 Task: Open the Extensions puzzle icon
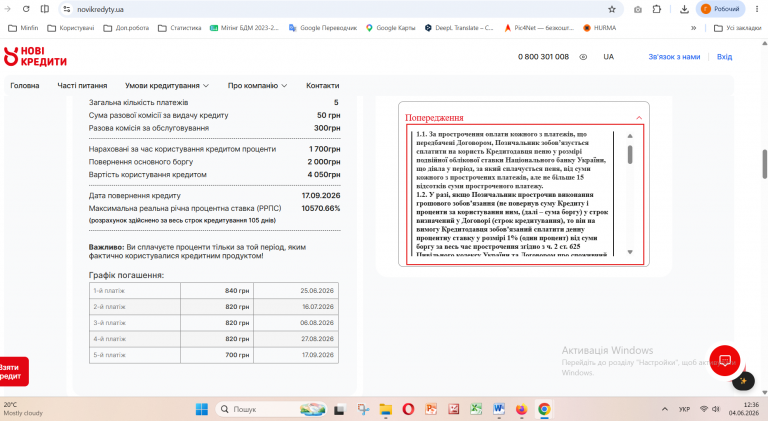[x=657, y=9]
